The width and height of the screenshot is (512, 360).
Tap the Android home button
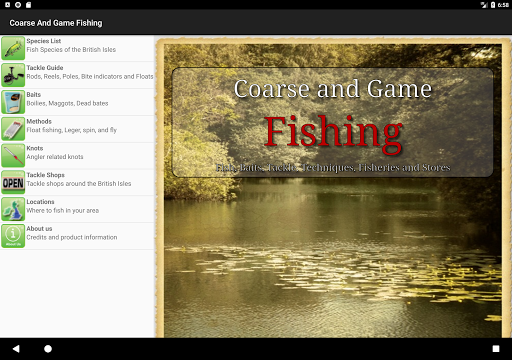coord(48,349)
